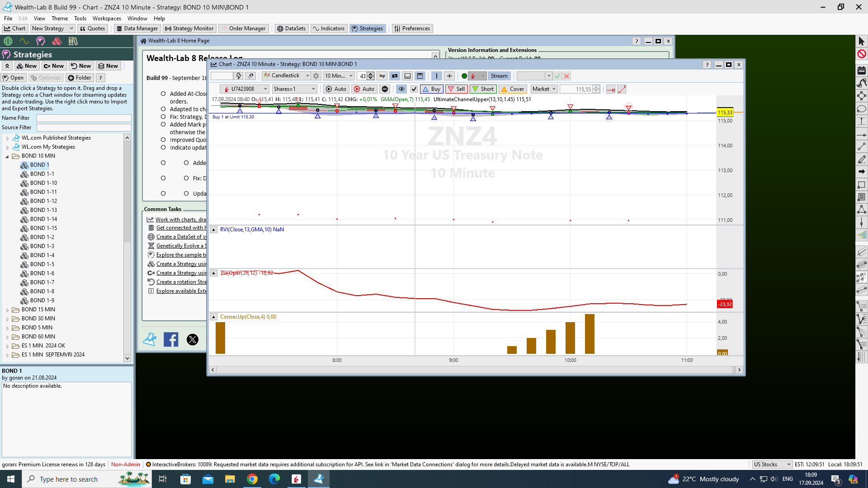This screenshot has height=488, width=868.
Task: Toggle log scale button on chart
Action: click(382, 76)
